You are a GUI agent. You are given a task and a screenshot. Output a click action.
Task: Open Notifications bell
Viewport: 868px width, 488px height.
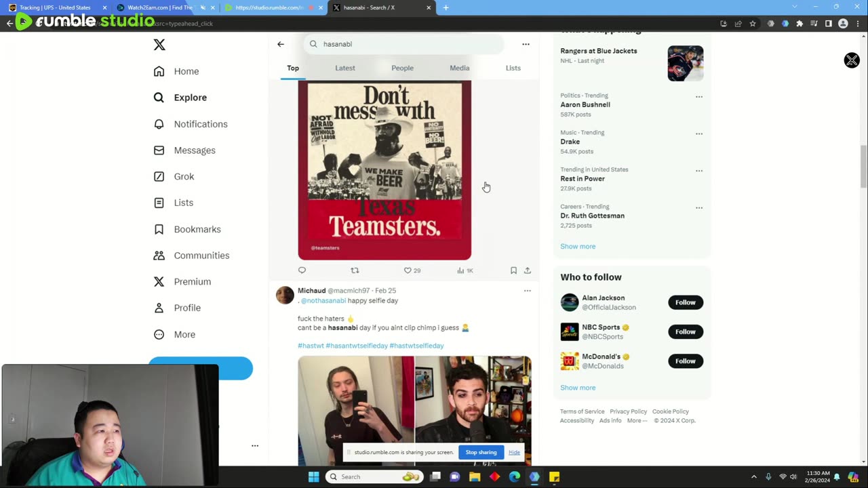point(159,124)
